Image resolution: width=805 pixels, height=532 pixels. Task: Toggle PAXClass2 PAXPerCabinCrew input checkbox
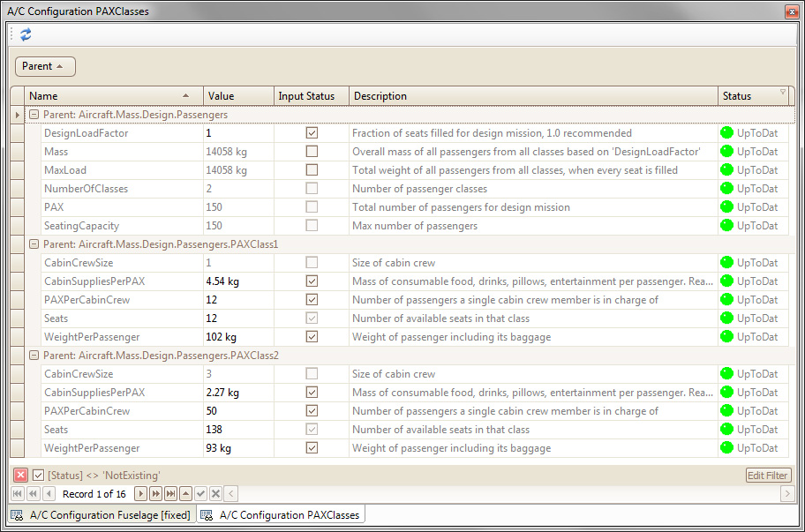(312, 411)
